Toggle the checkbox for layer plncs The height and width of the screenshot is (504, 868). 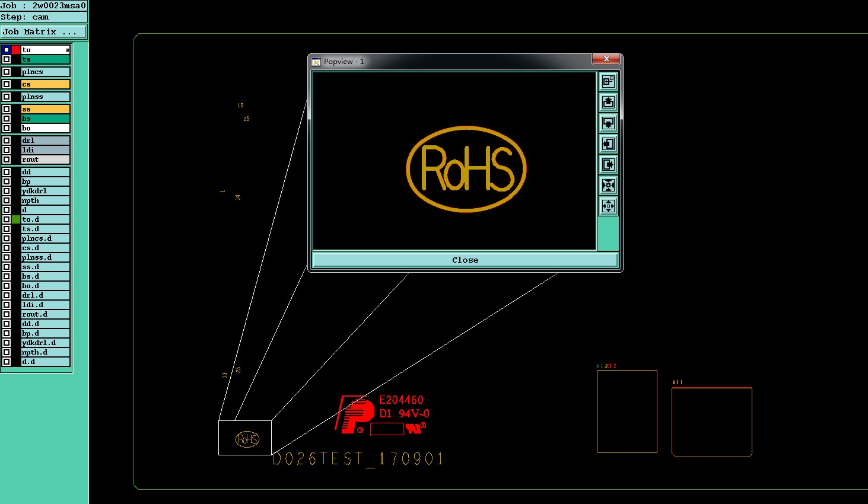tap(7, 72)
